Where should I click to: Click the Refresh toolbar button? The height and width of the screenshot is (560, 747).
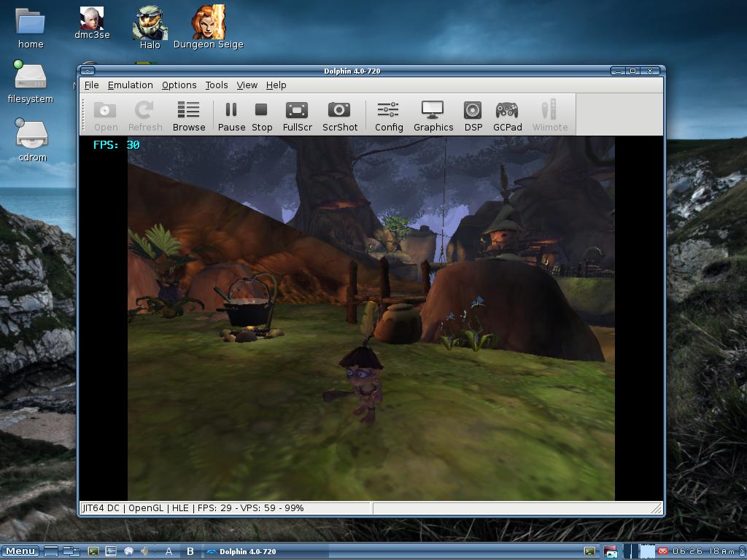pos(145,115)
